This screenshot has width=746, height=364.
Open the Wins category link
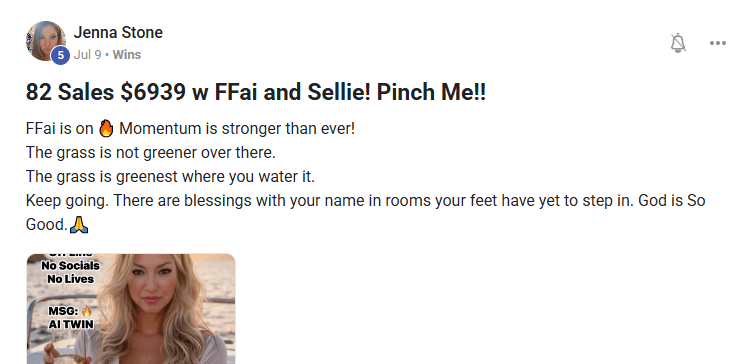coord(127,55)
